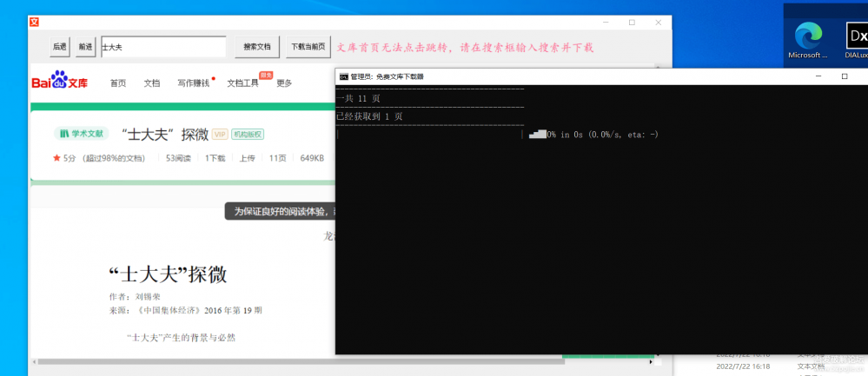Open Microsoft Edge desktop shortcut
Viewport: 868px width, 376px height.
coord(808,37)
